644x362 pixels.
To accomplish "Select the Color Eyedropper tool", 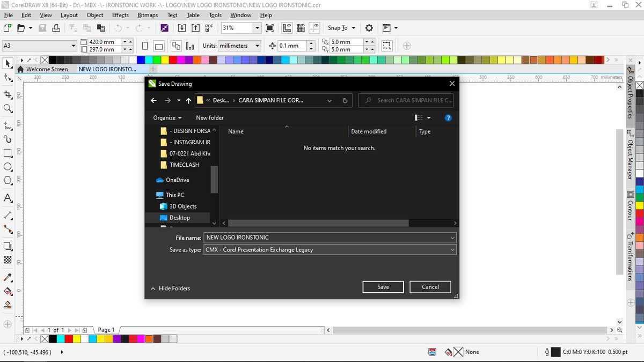I will point(8,278).
